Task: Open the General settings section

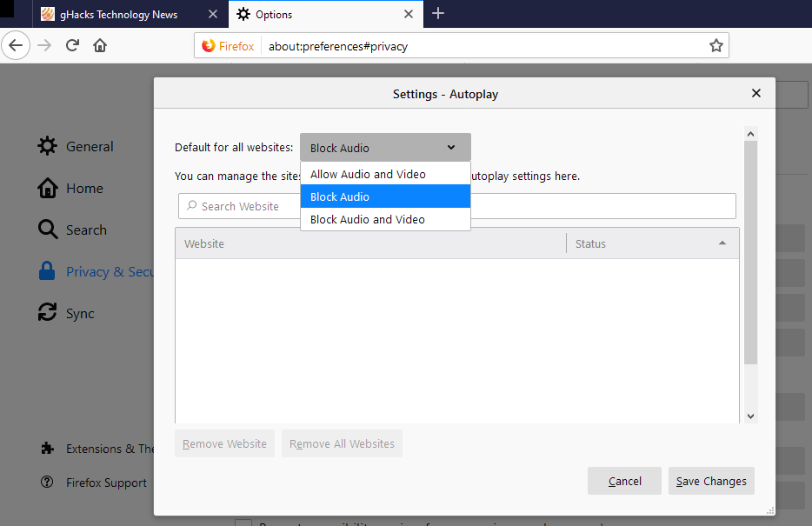Action: (90, 146)
